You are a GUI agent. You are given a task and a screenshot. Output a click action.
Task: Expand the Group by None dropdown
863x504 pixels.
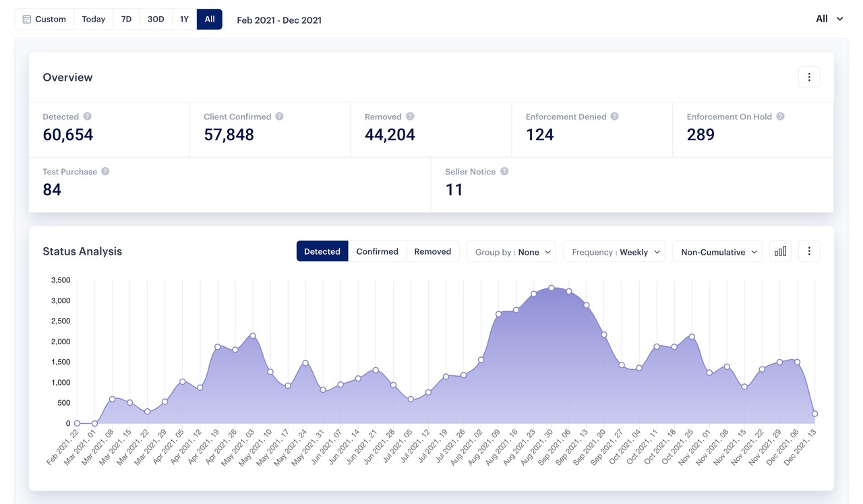(512, 252)
